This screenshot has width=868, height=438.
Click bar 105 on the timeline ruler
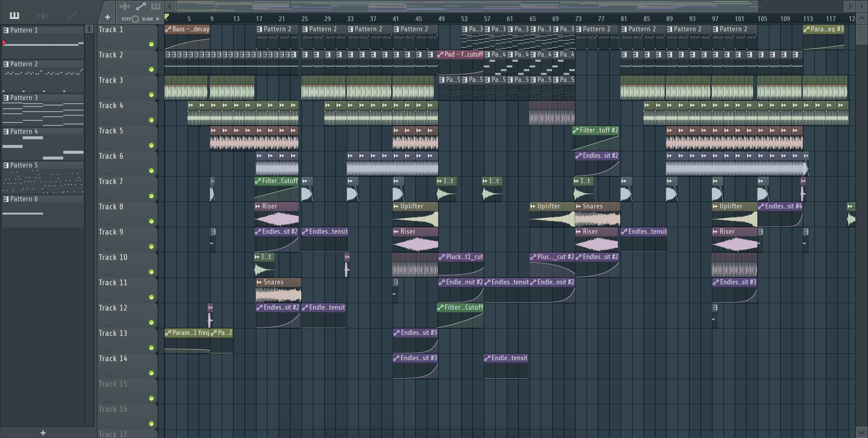coord(762,19)
